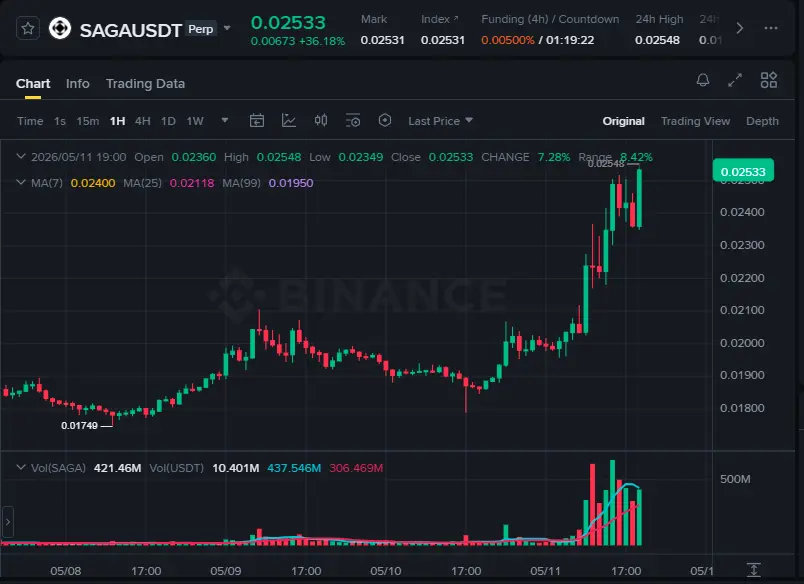
Task: Collapse the MA indicator row chevron
Action: click(21, 182)
